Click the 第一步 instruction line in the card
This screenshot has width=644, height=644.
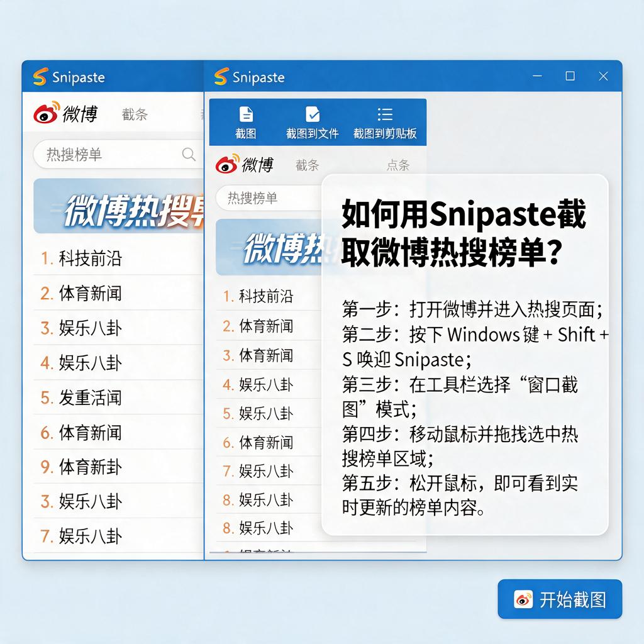point(472,309)
